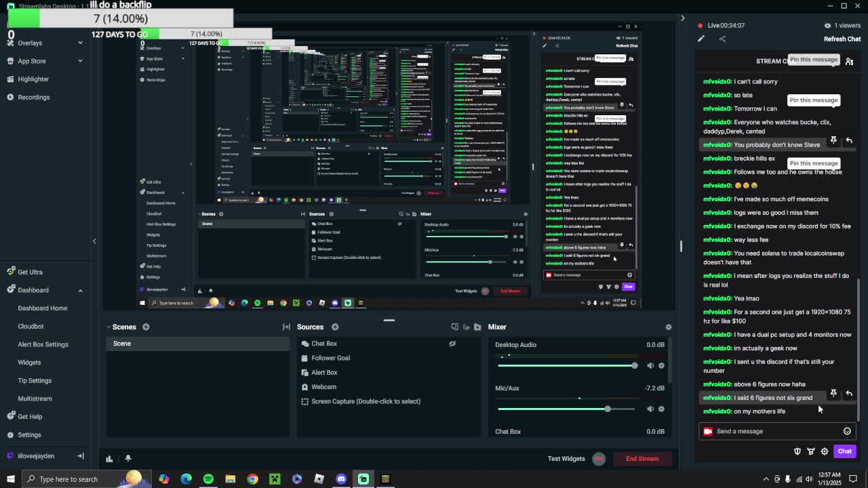Toggle Chat Box source visibility

[x=452, y=344]
